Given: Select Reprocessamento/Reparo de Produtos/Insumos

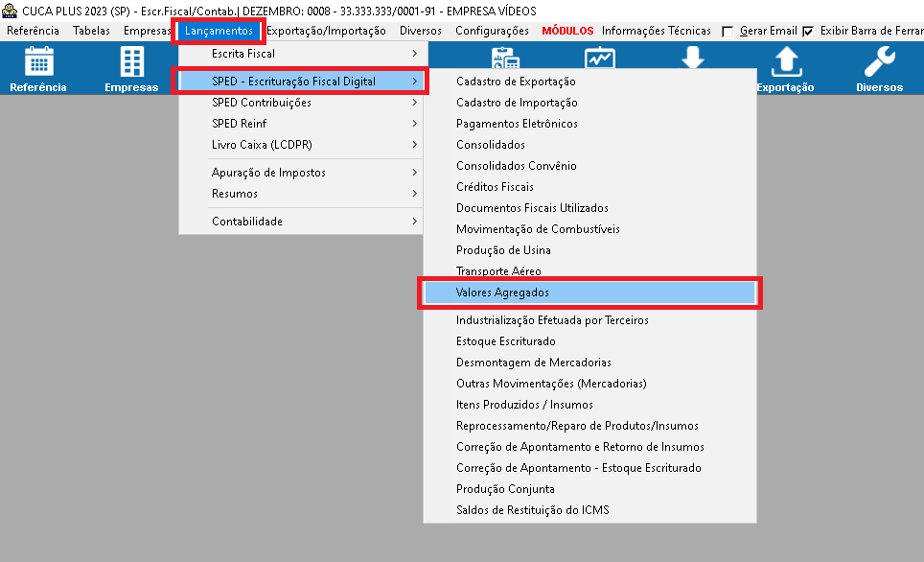Looking at the screenshot, I should [x=589, y=426].
